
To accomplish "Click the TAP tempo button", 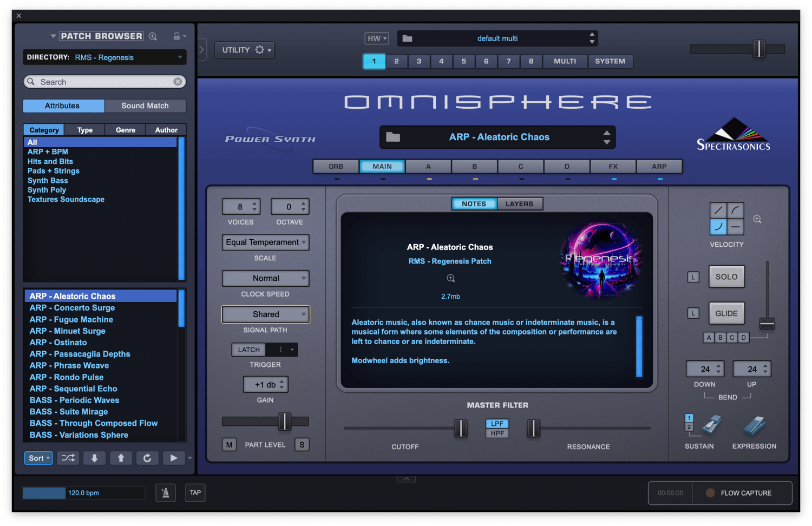I will [195, 492].
